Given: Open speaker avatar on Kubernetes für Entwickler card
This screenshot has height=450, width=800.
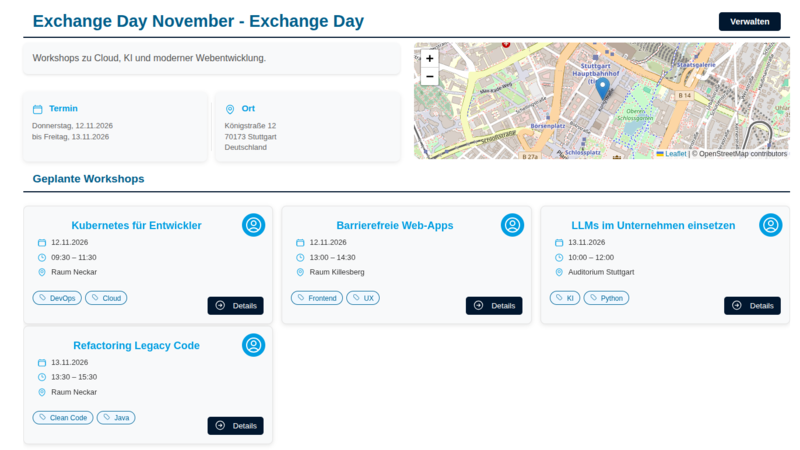Looking at the screenshot, I should point(254,225).
